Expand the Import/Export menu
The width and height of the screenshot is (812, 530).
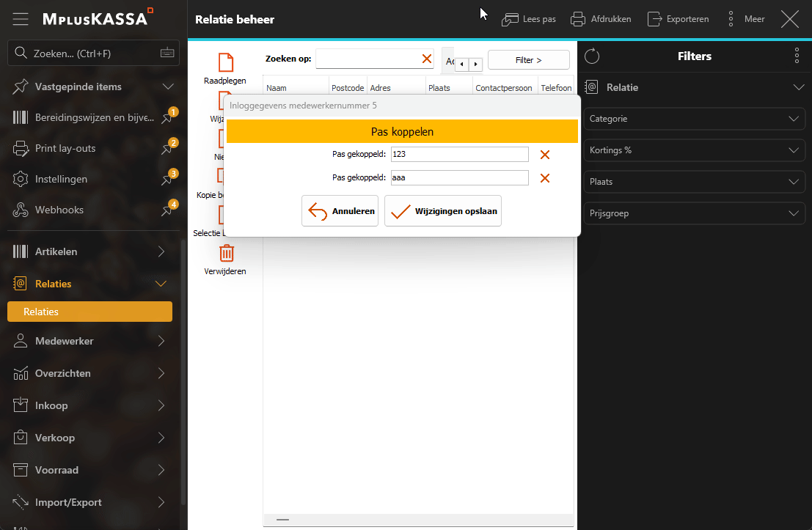point(161,502)
